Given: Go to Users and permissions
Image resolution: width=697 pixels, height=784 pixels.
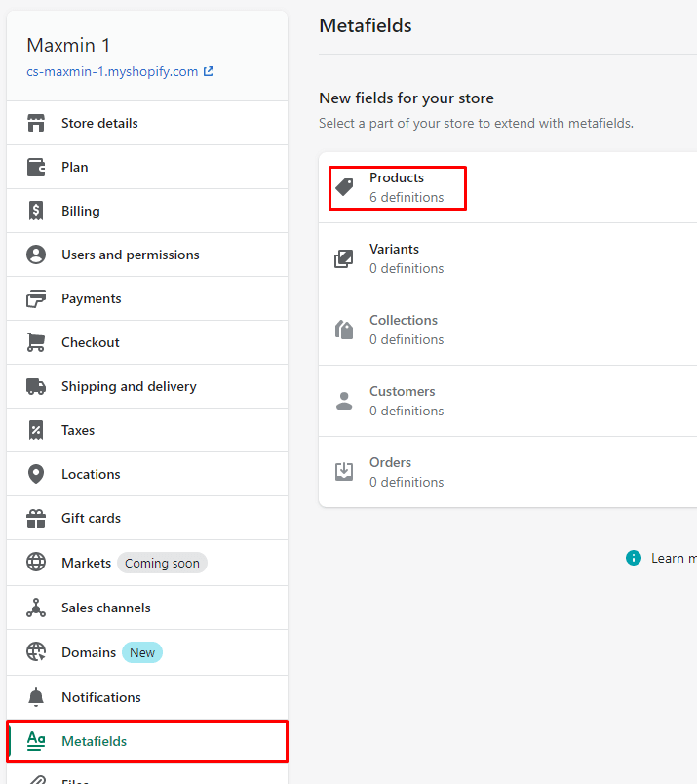Looking at the screenshot, I should point(130,255).
